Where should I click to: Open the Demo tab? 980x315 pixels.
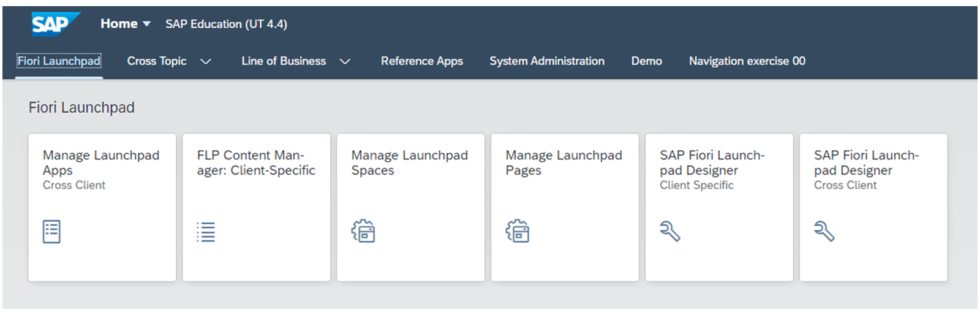647,61
